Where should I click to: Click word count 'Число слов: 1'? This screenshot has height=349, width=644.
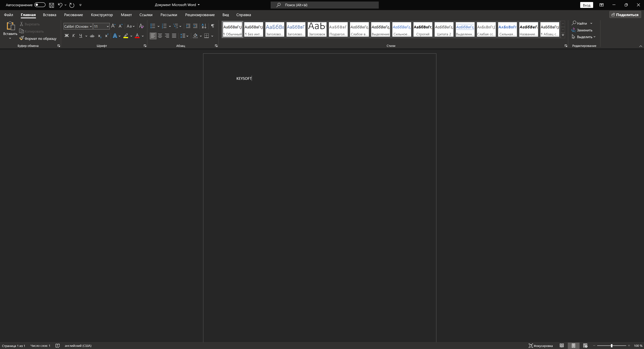[40, 345]
